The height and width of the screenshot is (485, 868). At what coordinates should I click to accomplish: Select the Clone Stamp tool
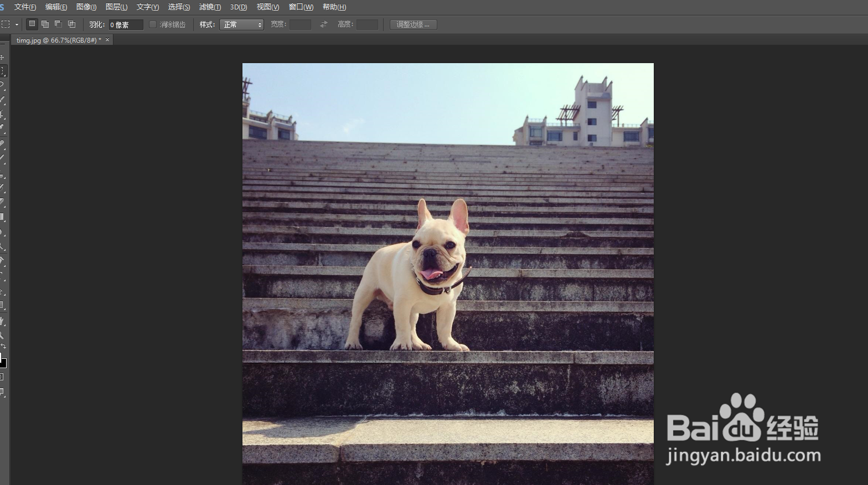point(2,175)
